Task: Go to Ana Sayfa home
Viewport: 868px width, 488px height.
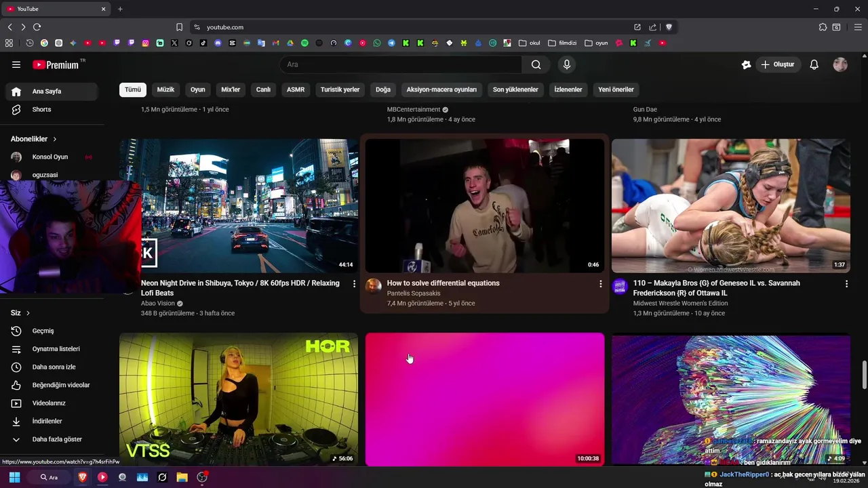Action: (x=52, y=91)
